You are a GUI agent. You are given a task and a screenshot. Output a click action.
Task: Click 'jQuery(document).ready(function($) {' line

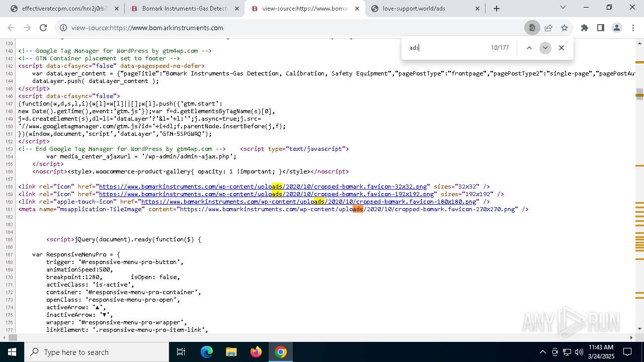point(137,239)
